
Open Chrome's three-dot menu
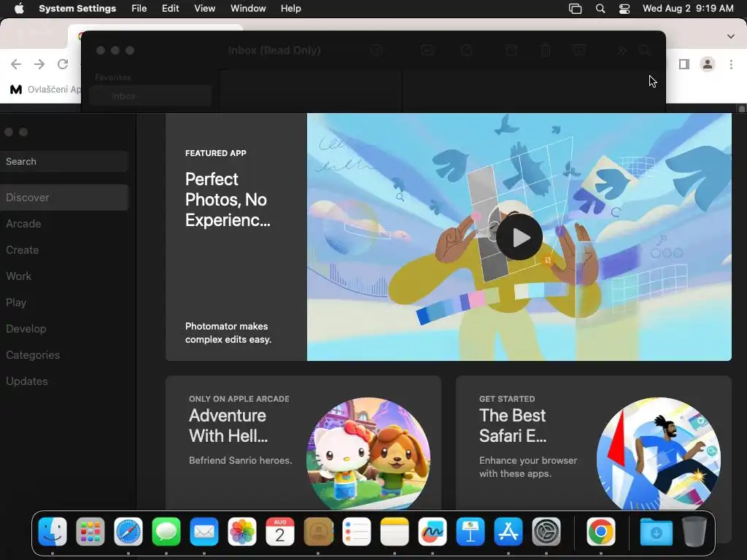pos(731,64)
